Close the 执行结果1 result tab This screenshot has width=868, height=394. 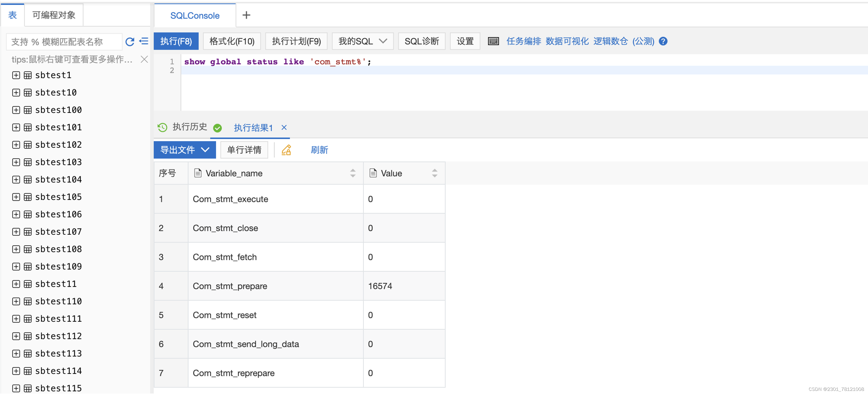point(284,127)
